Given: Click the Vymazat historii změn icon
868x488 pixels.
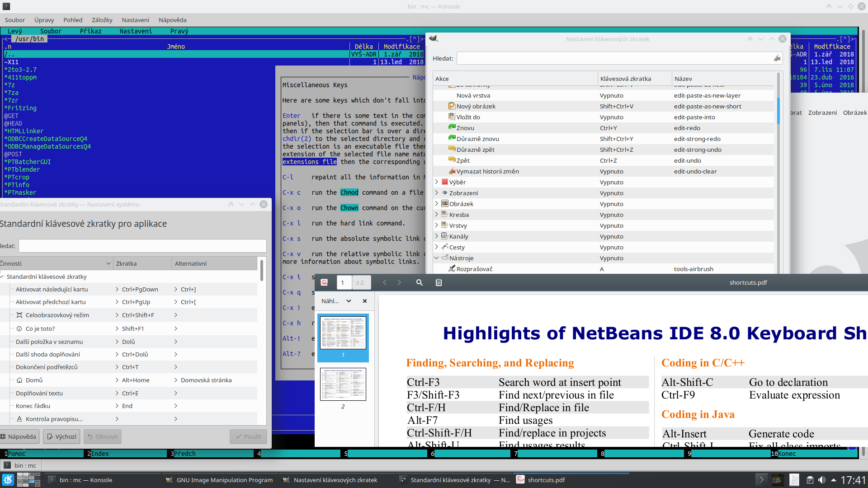Looking at the screenshot, I should click(452, 171).
